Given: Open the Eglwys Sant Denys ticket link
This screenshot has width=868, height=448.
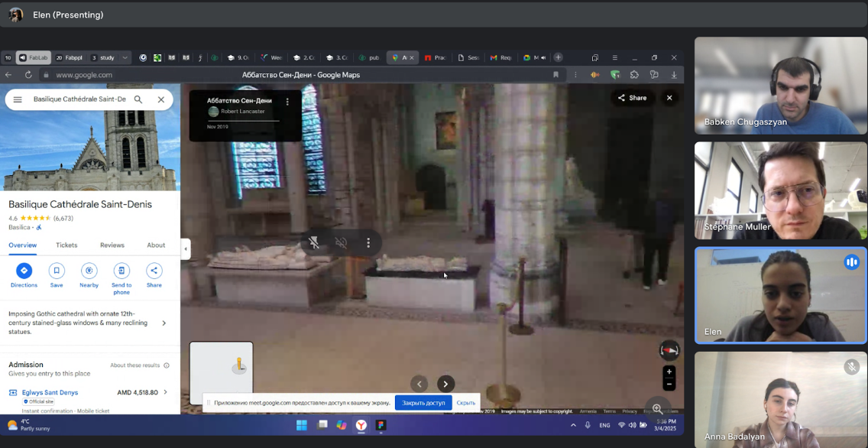Looking at the screenshot, I should (x=50, y=393).
